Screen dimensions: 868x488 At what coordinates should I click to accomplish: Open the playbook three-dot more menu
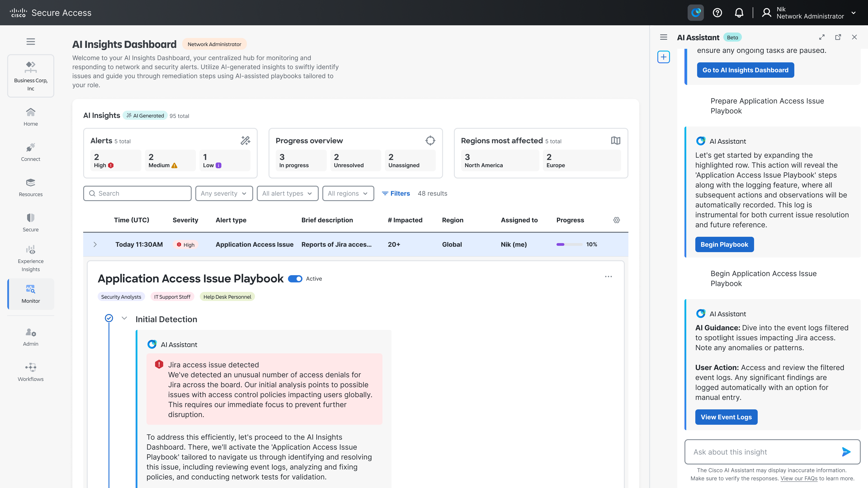[608, 277]
